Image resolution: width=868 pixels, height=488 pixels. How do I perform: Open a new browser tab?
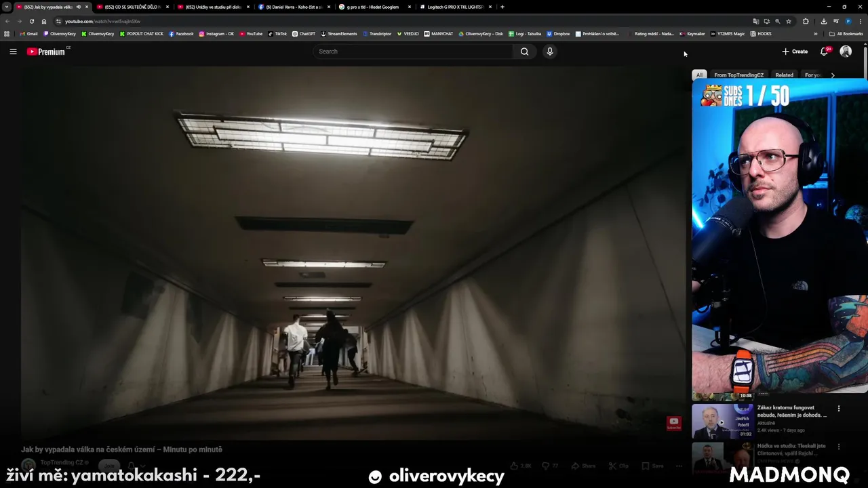[x=502, y=7]
